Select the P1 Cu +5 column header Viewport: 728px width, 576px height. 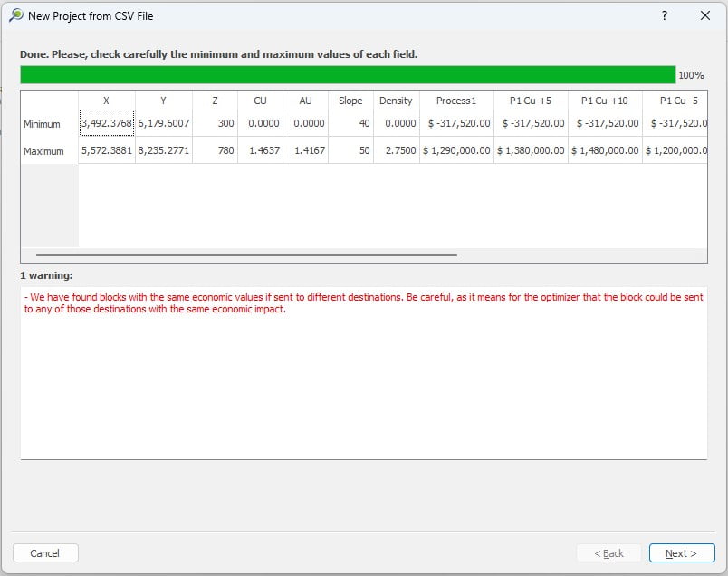click(x=530, y=101)
